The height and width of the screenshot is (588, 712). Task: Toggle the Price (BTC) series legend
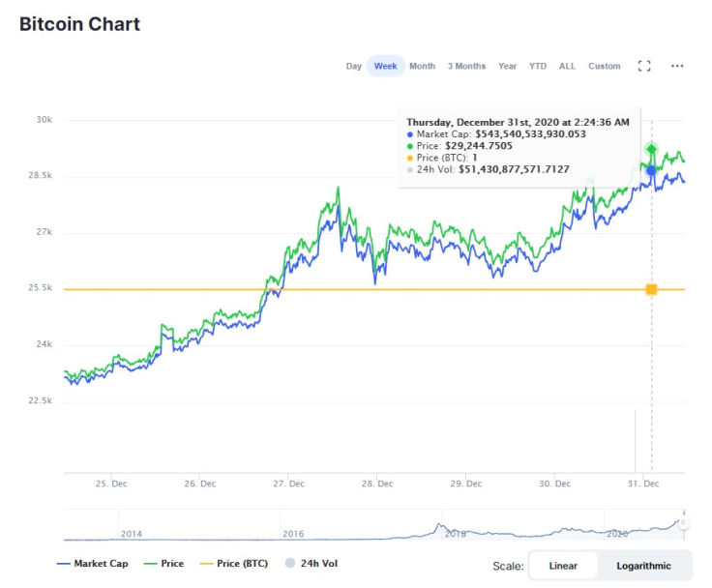click(234, 564)
